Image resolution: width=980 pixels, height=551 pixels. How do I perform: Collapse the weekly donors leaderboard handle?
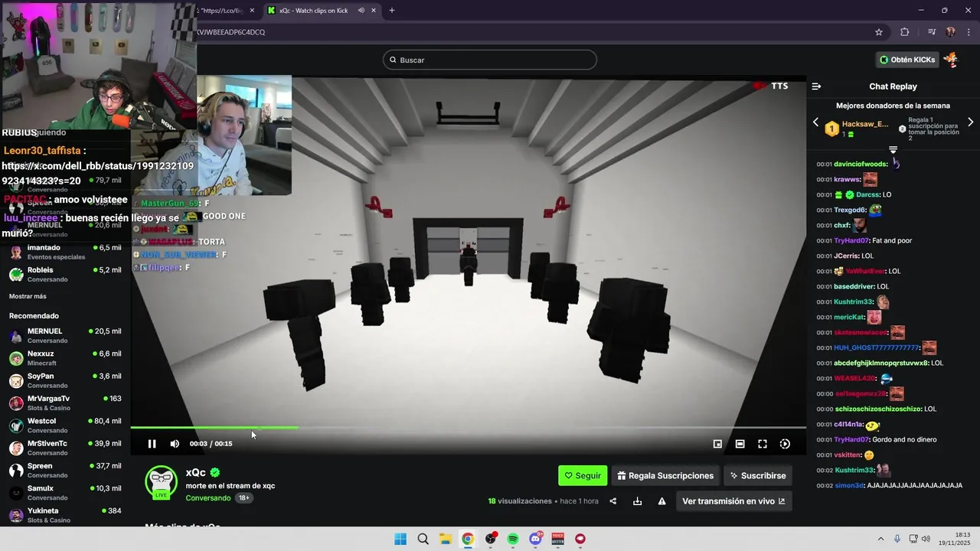tap(893, 149)
